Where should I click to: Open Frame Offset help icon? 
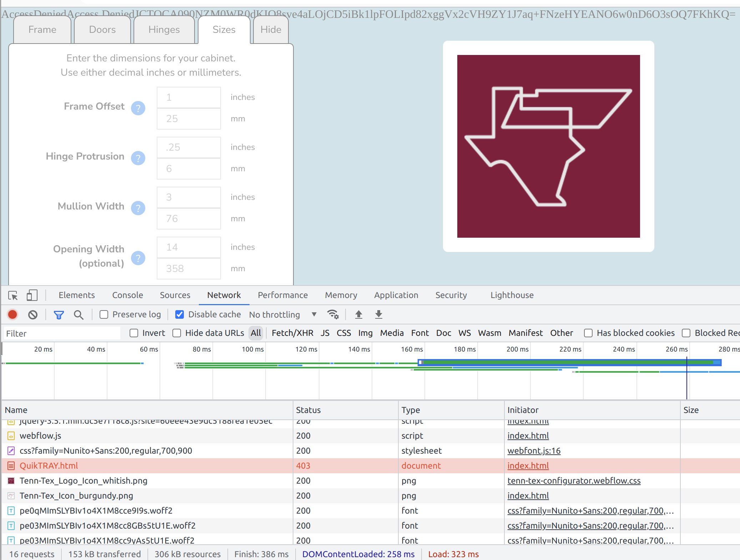(138, 108)
